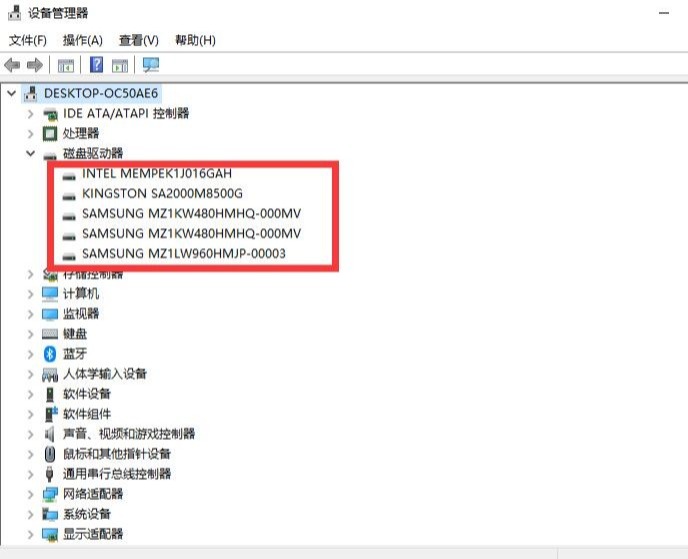Click the Device Manager title bar icon

point(14,13)
